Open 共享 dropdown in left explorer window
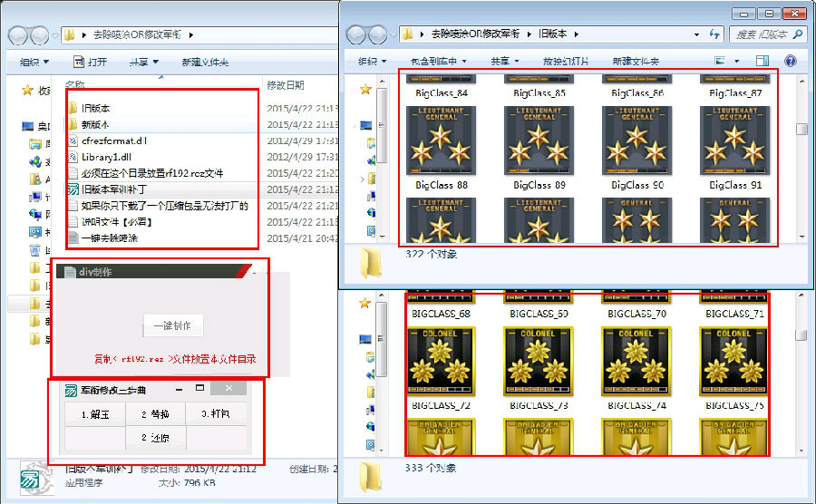 [x=143, y=62]
